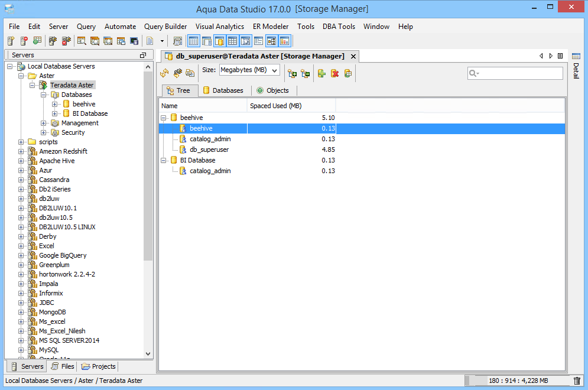Switch to the Projects bottom tab
This screenshot has height=390, width=588.
tap(98, 366)
